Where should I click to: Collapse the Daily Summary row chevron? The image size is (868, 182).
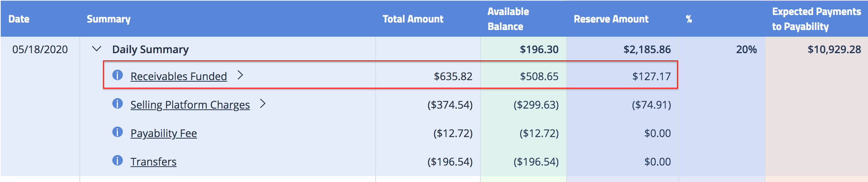97,49
